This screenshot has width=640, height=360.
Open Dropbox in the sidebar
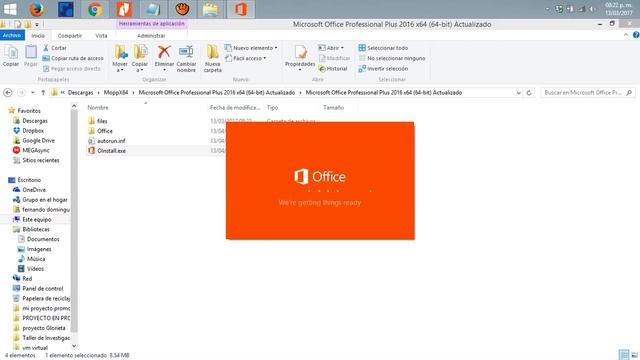pyautogui.click(x=33, y=131)
